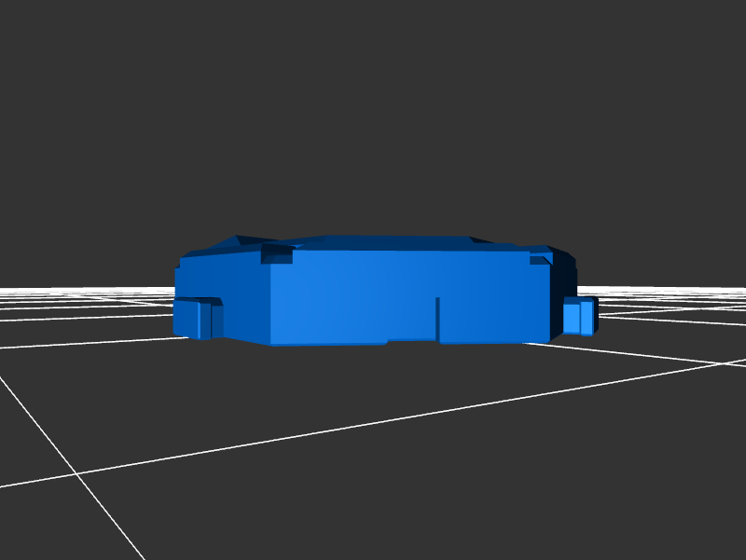Screen dimensions: 746x560
Task: Click the shallow recess along the model's bottom front edge
Action: pos(412,341)
